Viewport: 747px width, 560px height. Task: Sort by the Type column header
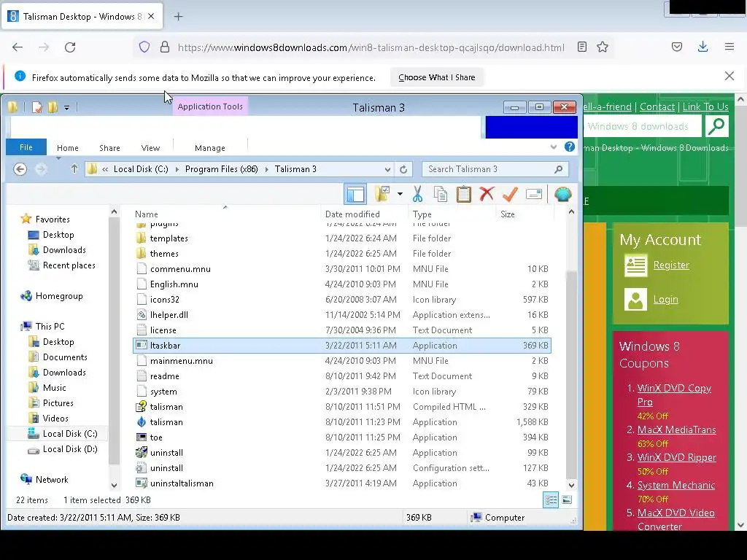click(422, 214)
